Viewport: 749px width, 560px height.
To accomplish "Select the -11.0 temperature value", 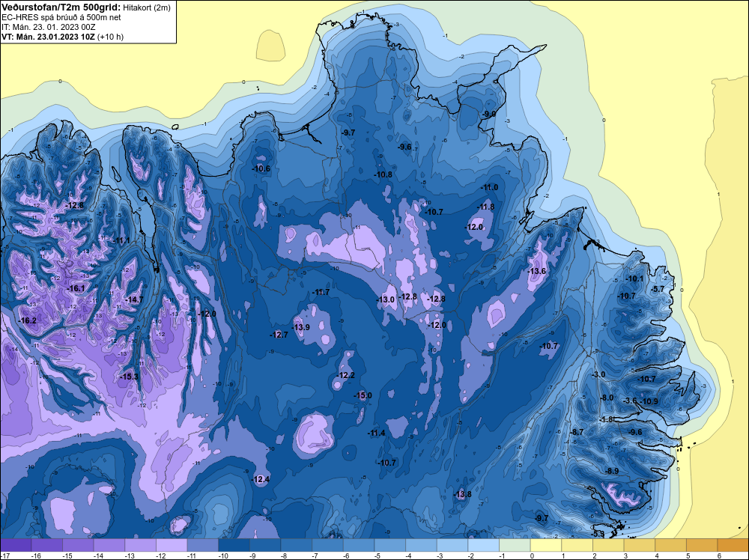I will click(x=489, y=188).
